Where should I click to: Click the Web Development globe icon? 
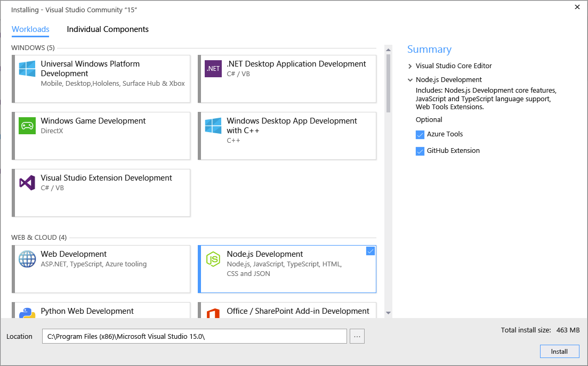(27, 259)
